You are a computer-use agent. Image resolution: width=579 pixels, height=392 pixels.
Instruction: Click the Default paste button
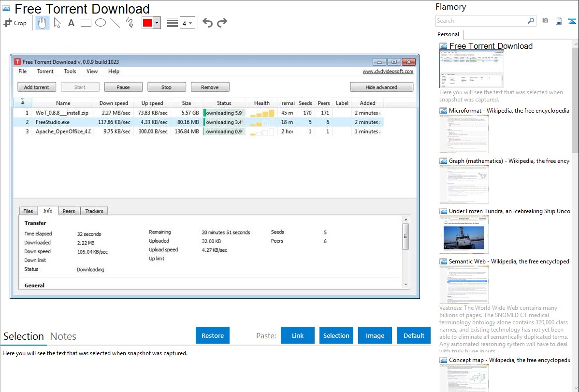[414, 335]
